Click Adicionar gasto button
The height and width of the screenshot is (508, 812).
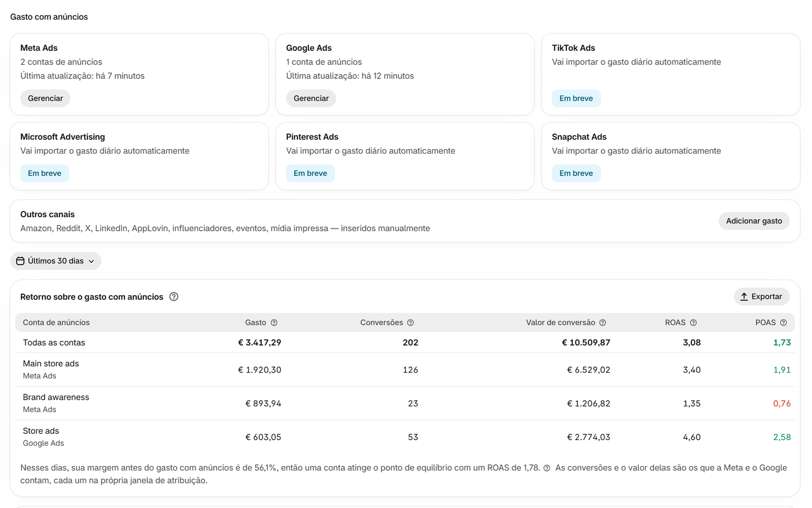[x=754, y=221]
